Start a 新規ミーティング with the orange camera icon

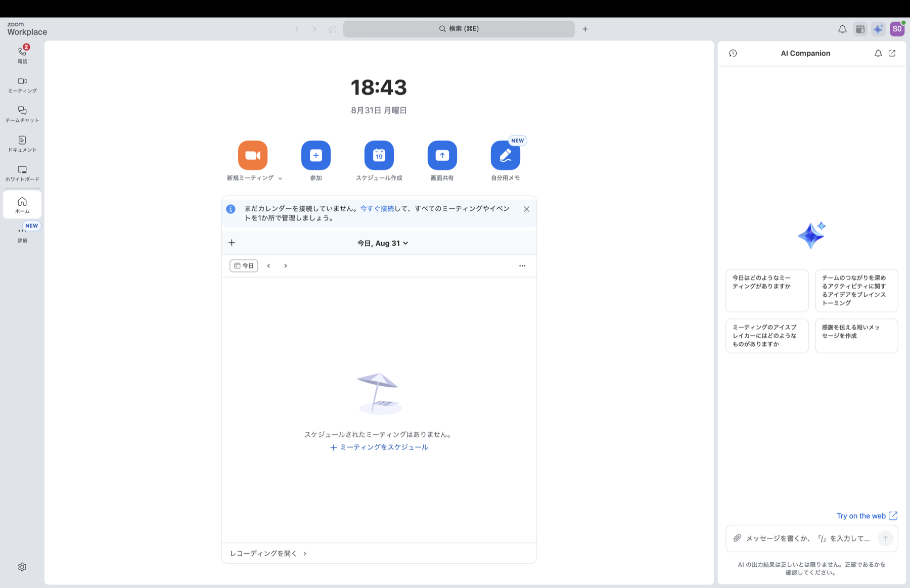pyautogui.click(x=253, y=155)
